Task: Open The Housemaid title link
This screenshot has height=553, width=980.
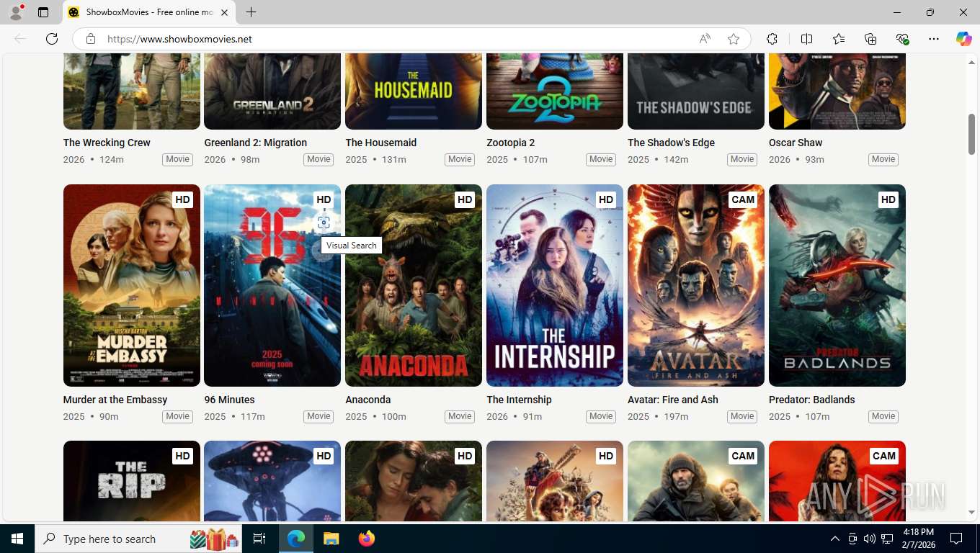Action: (x=380, y=143)
